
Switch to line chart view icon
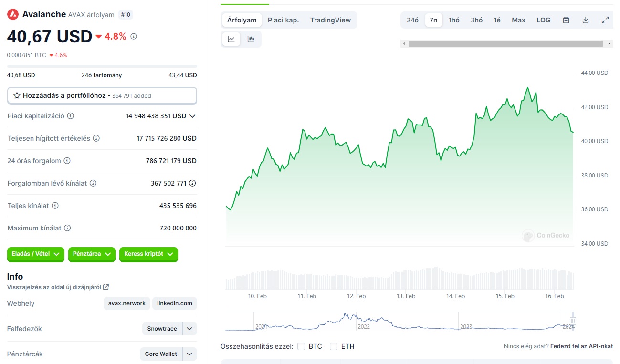(231, 39)
